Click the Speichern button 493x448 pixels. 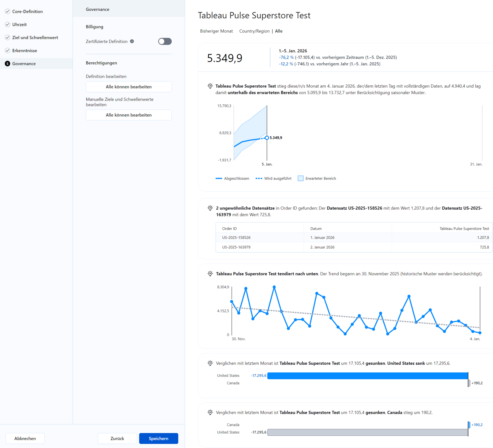[x=158, y=438]
